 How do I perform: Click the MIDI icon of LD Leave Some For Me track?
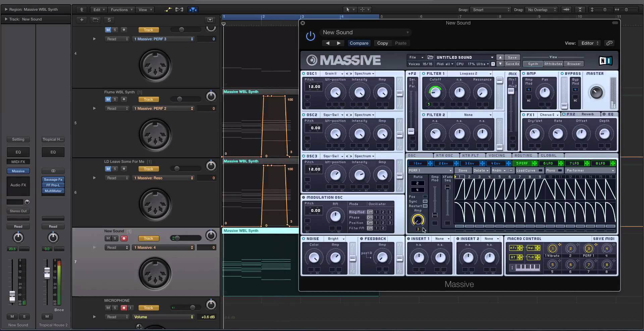[155, 204]
